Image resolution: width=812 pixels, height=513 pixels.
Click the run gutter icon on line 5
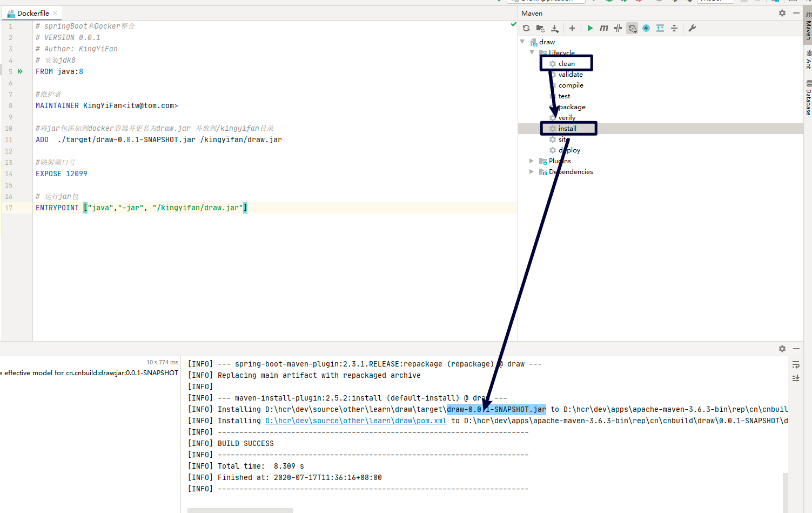pyautogui.click(x=20, y=71)
